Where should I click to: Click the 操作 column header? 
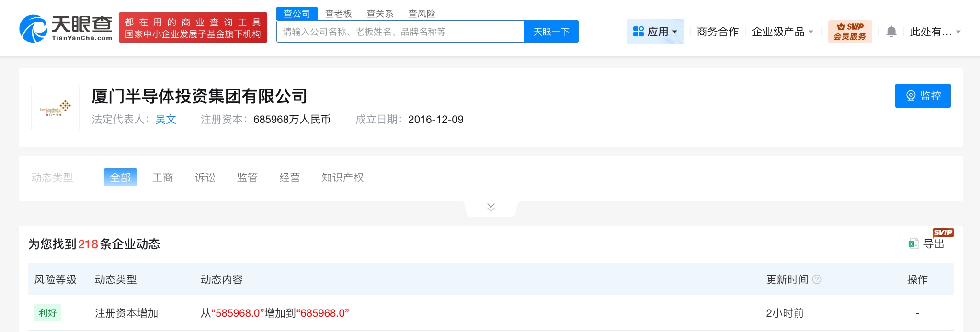pos(917,279)
